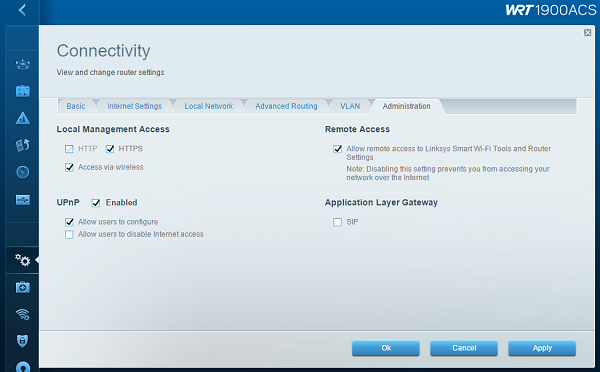Open Network Map router icon
The image size is (600, 372).
point(23,64)
